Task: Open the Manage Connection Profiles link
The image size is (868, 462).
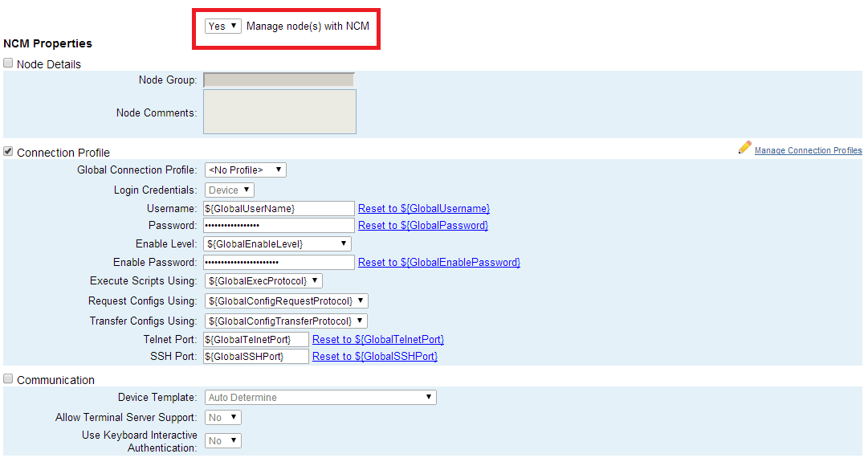Action: 809,150
